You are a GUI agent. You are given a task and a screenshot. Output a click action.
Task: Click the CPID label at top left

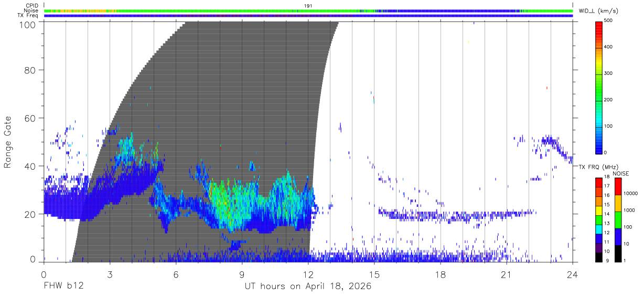pos(32,6)
